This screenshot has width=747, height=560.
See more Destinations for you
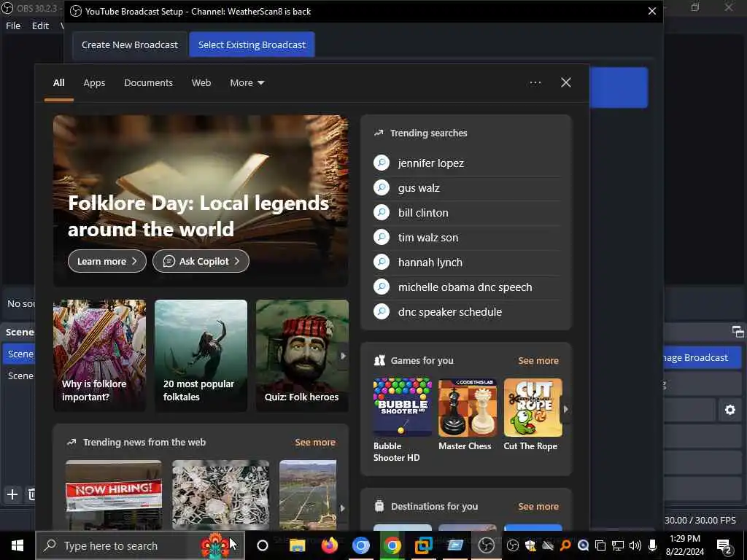click(538, 506)
